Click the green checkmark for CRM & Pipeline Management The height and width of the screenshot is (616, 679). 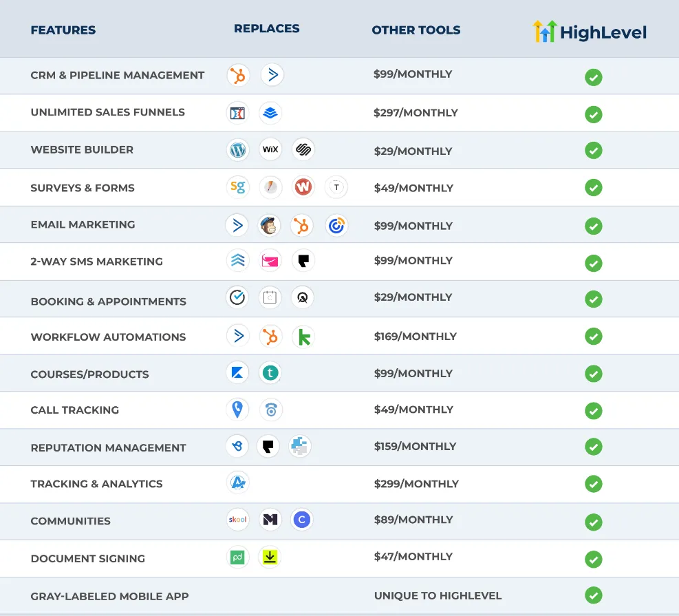(x=594, y=78)
